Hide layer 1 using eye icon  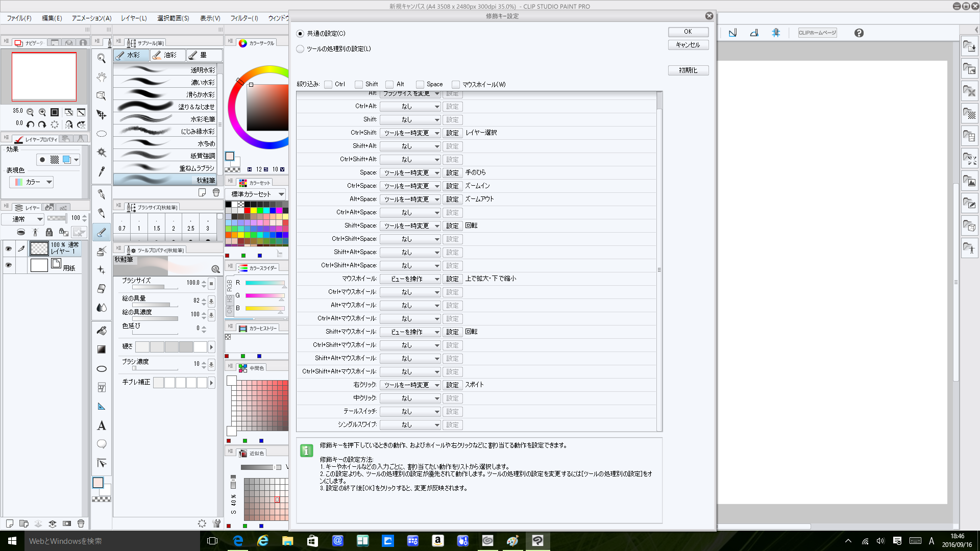point(8,249)
